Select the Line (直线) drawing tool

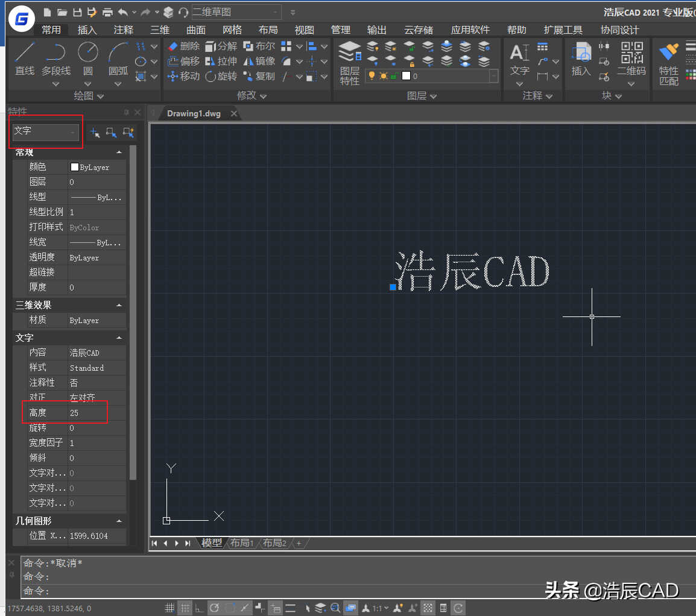pos(25,58)
